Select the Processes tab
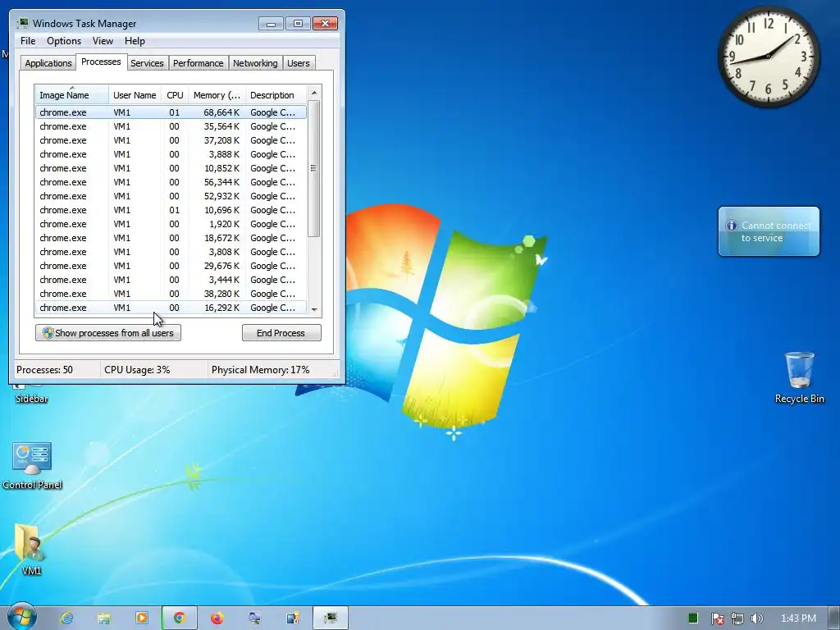 click(101, 62)
